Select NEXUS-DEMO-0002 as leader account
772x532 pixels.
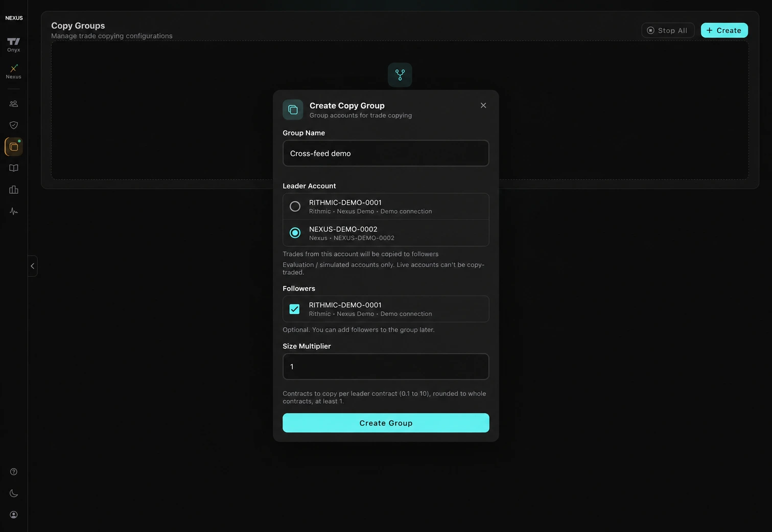pos(386,233)
